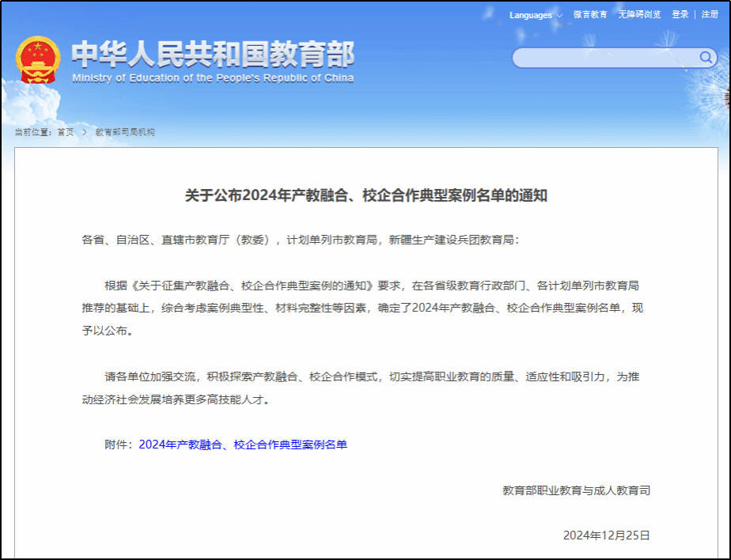This screenshot has height=560, width=731.
Task: Click the notice headline 关于公布2024年产教融合
Action: click(365, 196)
